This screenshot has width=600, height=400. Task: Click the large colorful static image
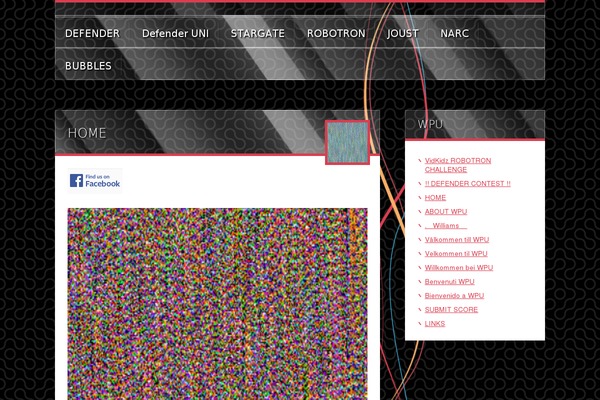click(217, 304)
